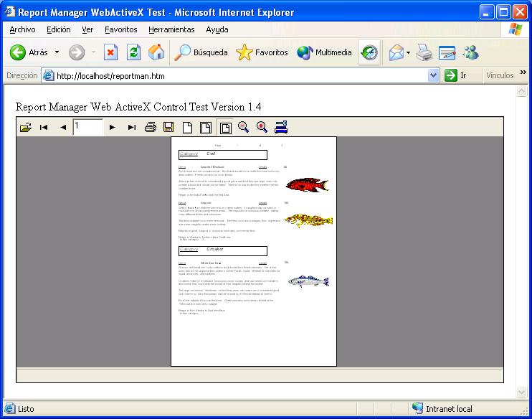Image resolution: width=532 pixels, height=419 pixels.
Task: Click the open report folder icon
Action: (26, 128)
